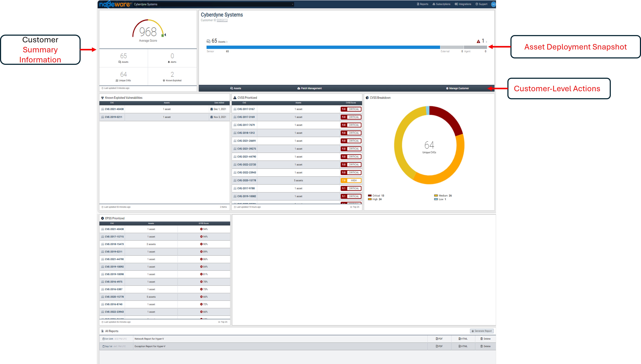Click the Top 25 list icon under CVSS Prioritized
Screen dimensions: 641x364
[351, 207]
